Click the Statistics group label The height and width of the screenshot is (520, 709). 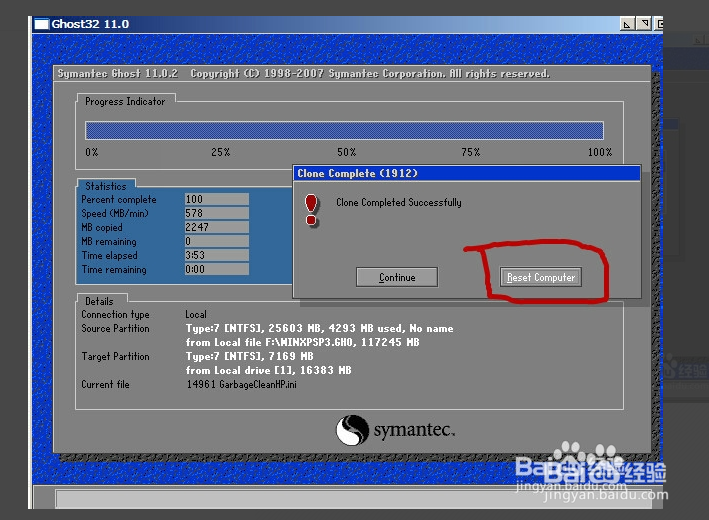coord(106,186)
